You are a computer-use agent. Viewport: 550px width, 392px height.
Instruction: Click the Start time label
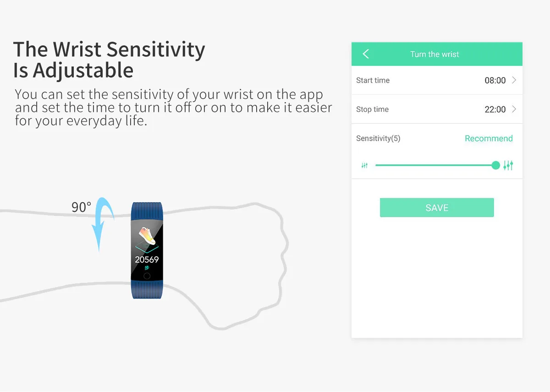click(x=373, y=80)
